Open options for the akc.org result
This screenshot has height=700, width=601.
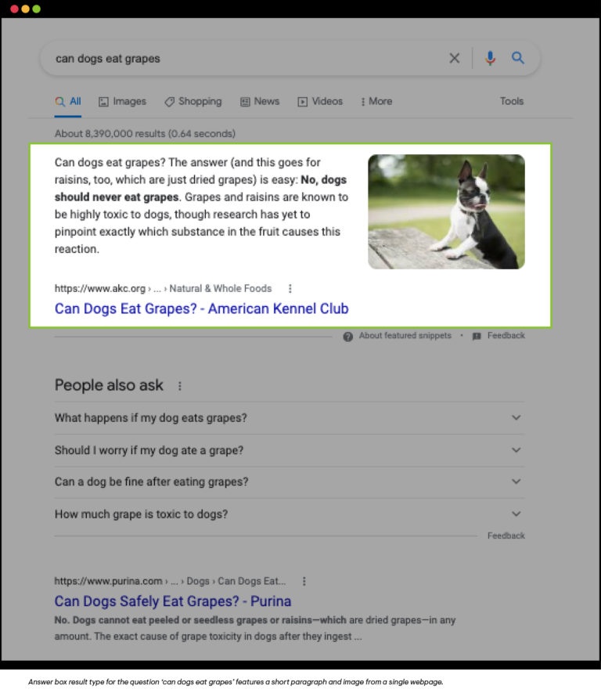290,288
